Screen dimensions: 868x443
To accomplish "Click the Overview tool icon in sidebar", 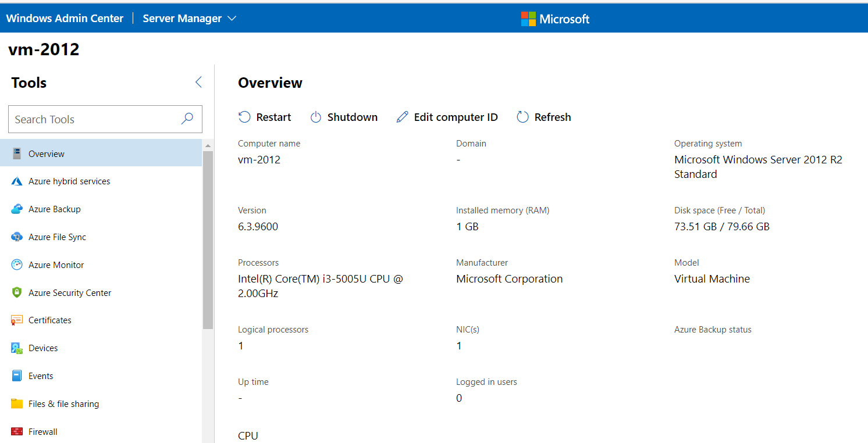I will pos(17,153).
